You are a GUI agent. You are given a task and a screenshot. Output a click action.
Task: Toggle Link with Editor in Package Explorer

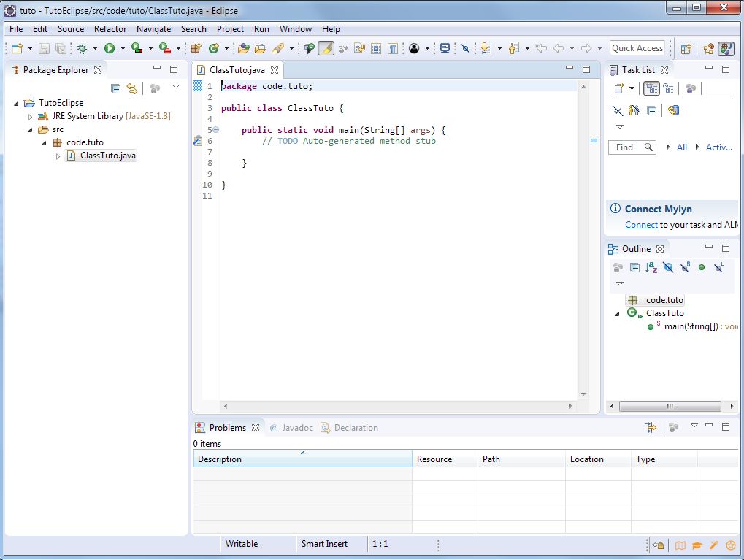[x=132, y=88]
